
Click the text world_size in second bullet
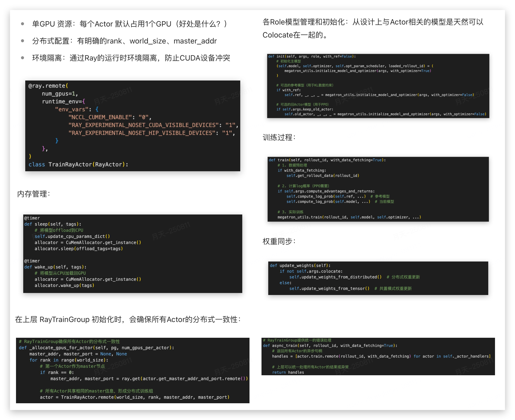[x=148, y=41]
